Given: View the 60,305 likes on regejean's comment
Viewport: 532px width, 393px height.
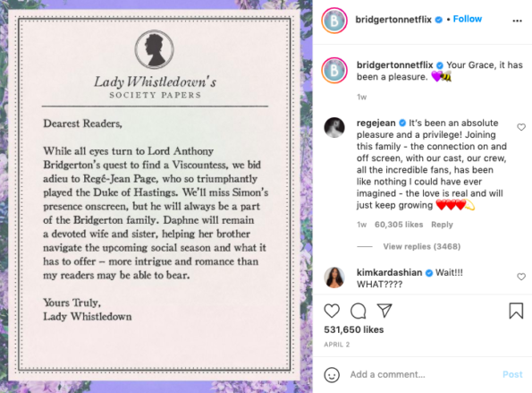Looking at the screenshot, I should 399,225.
